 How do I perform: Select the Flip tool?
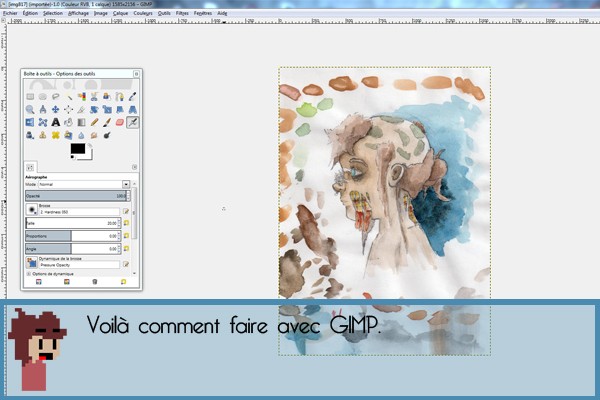coord(30,122)
